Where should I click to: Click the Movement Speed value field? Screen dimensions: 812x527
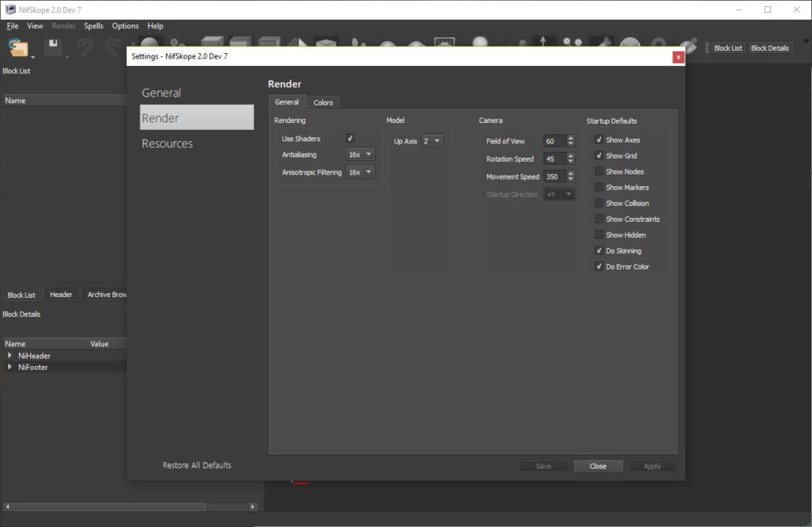click(x=554, y=177)
